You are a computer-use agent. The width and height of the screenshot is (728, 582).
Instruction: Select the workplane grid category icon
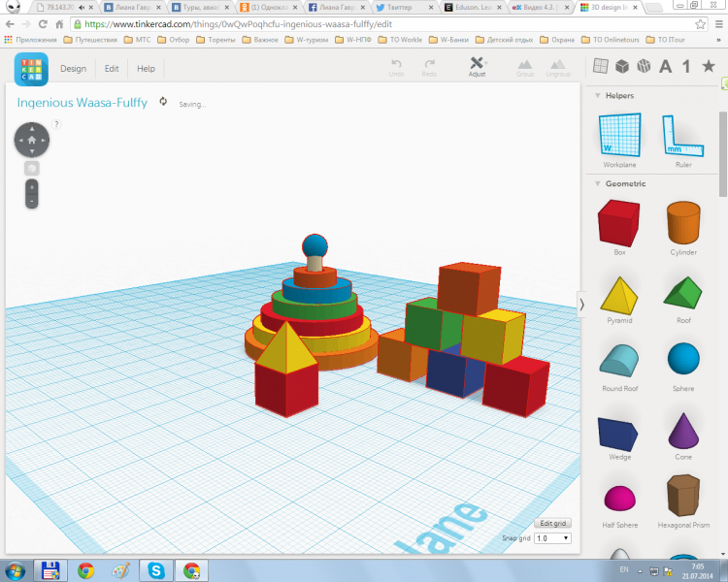tap(600, 66)
